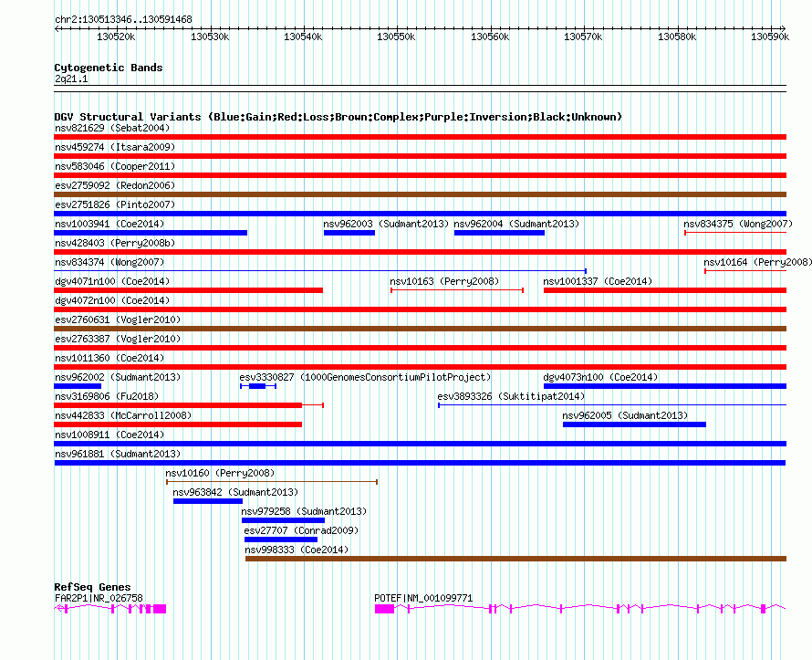Open the dgv4072n100 (Coe2014) label
This screenshot has width=812, height=660.
pos(112,300)
